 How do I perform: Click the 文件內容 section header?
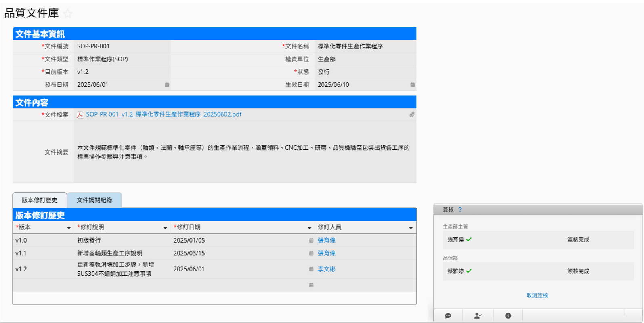(214, 102)
